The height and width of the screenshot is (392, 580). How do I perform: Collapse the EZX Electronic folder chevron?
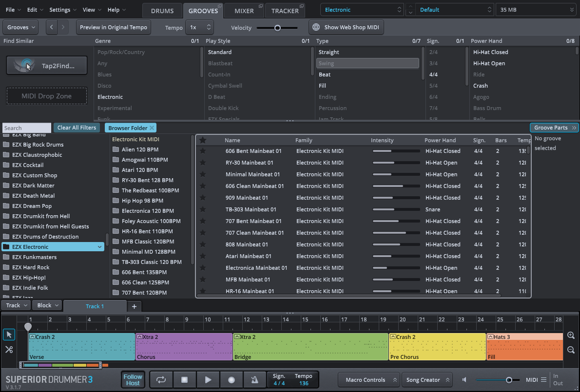tap(99, 247)
